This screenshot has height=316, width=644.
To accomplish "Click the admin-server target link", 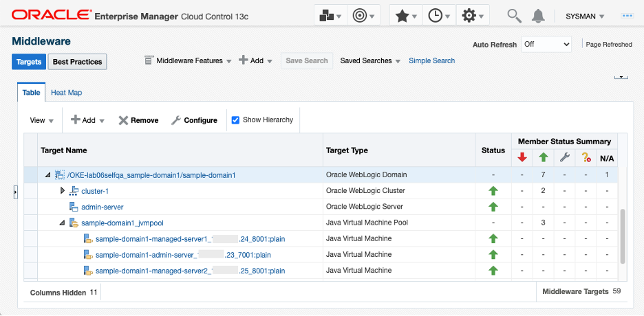I will (102, 207).
